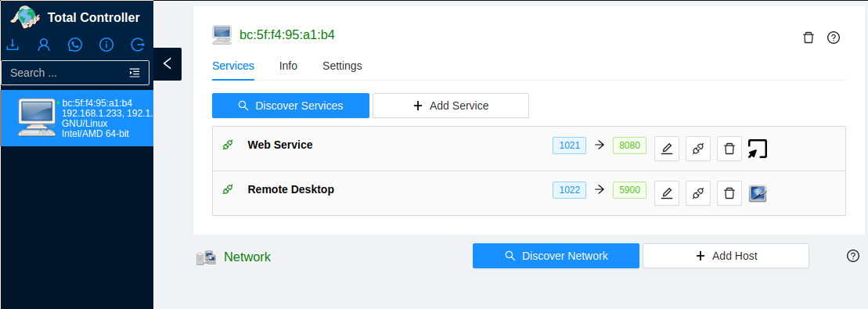Click the info icon in sidebar
This screenshot has height=309, width=868.
(106, 45)
